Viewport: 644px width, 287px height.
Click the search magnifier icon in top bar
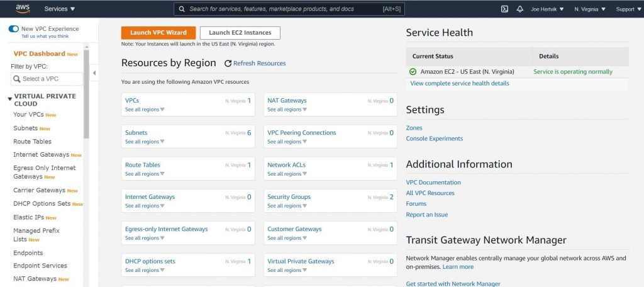tap(182, 9)
